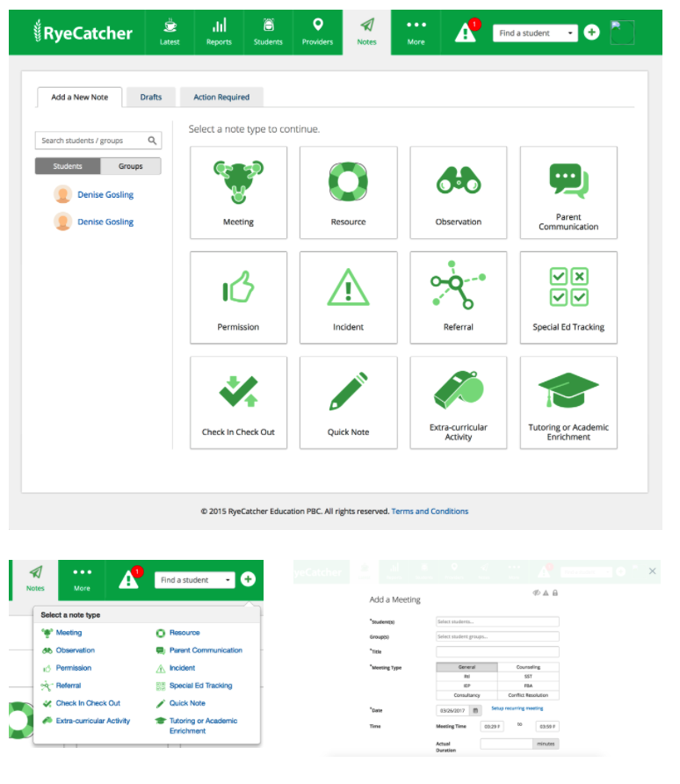Image resolution: width=680 pixels, height=784 pixels.
Task: Open the Referral network card
Action: coord(458,297)
